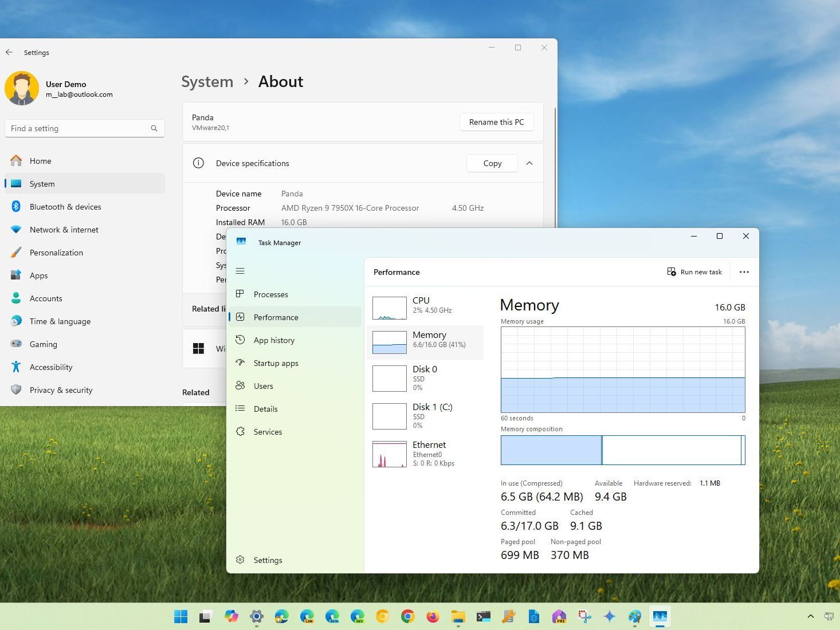Select Bluetooth & devices in Settings sidebar
This screenshot has height=630, width=840.
point(65,207)
